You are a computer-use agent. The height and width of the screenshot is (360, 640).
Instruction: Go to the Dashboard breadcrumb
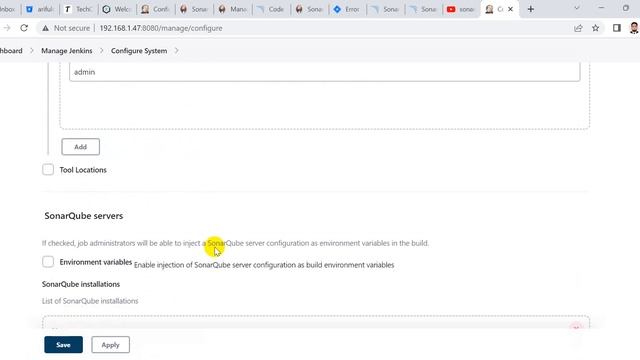click(x=11, y=51)
